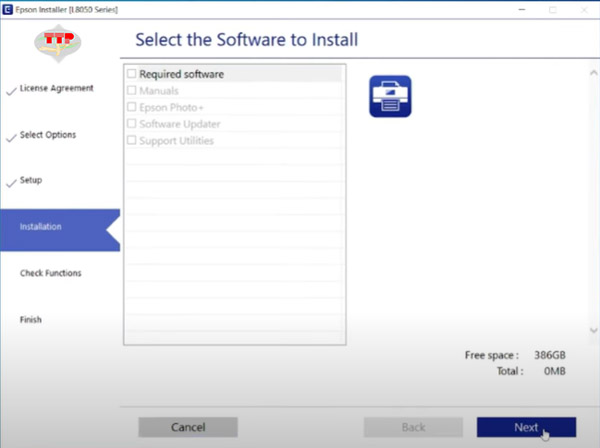Screen dimensions: 600x448
Task: Click the scroll up arrow
Action: point(593,73)
